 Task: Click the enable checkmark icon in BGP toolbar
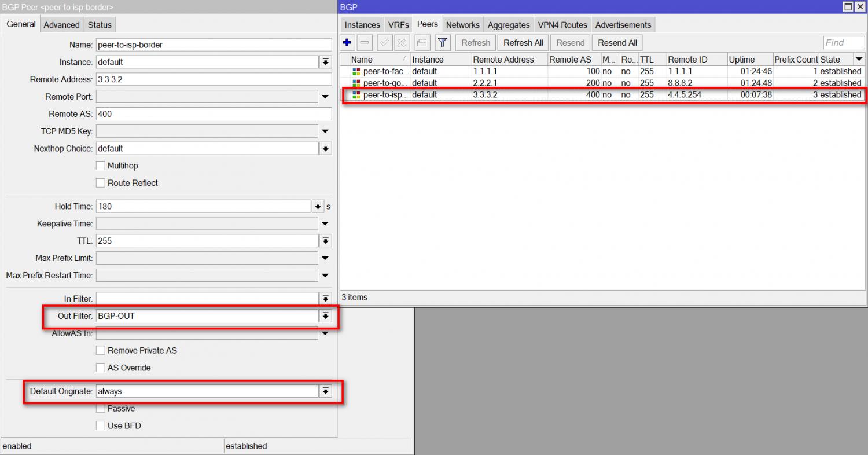point(384,43)
